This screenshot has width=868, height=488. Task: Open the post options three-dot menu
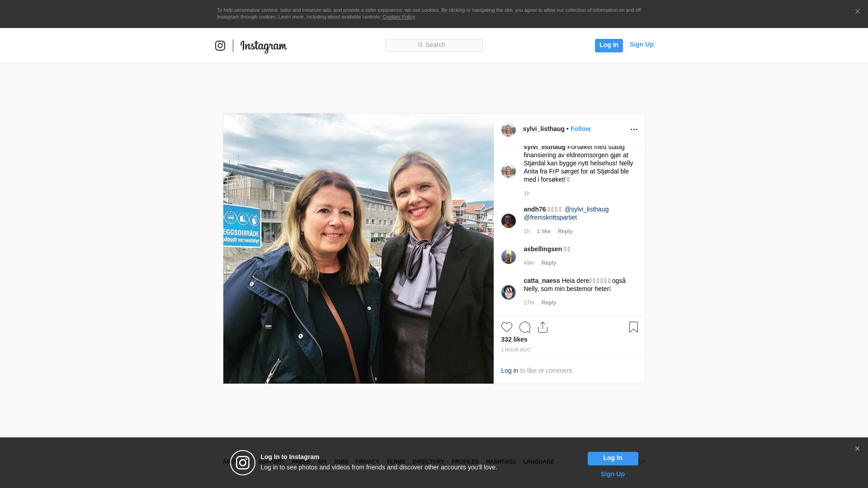point(634,130)
